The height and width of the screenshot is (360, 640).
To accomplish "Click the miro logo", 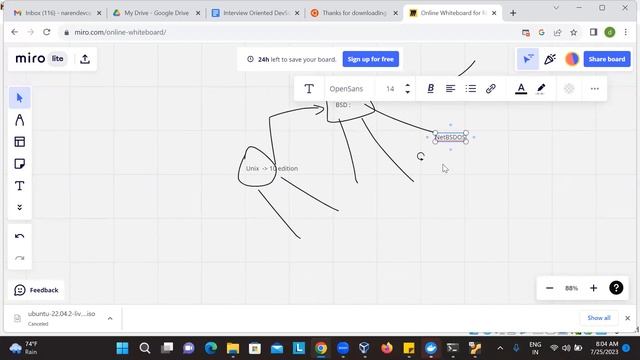I will tap(30, 59).
